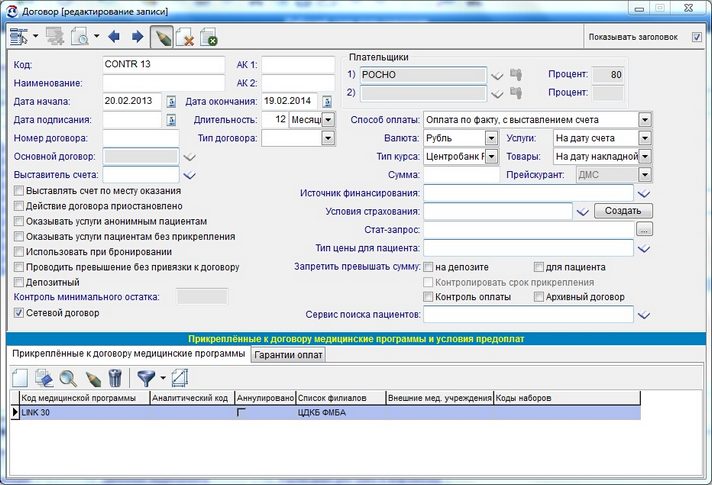Check на депозите checkbox
Image resolution: width=712 pixels, height=485 pixels.
click(428, 267)
